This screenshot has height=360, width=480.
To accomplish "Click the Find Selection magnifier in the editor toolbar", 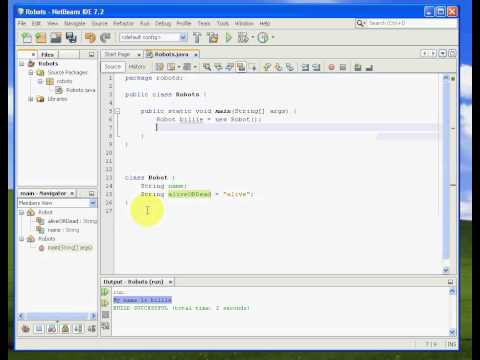I will 207,67.
